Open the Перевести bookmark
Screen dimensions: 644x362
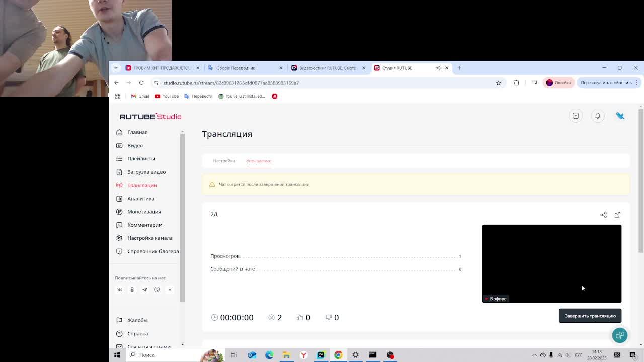tap(198, 96)
